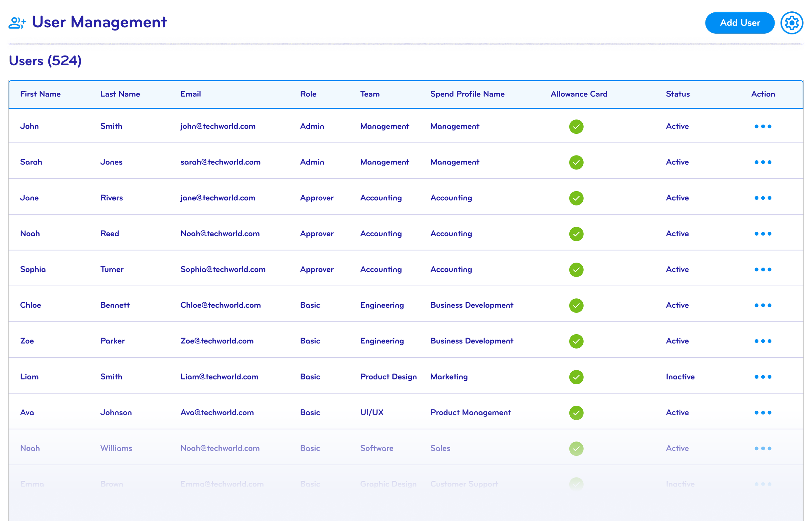Expand actions for Noah Williams row
The width and height of the screenshot is (812, 521).
[763, 449]
